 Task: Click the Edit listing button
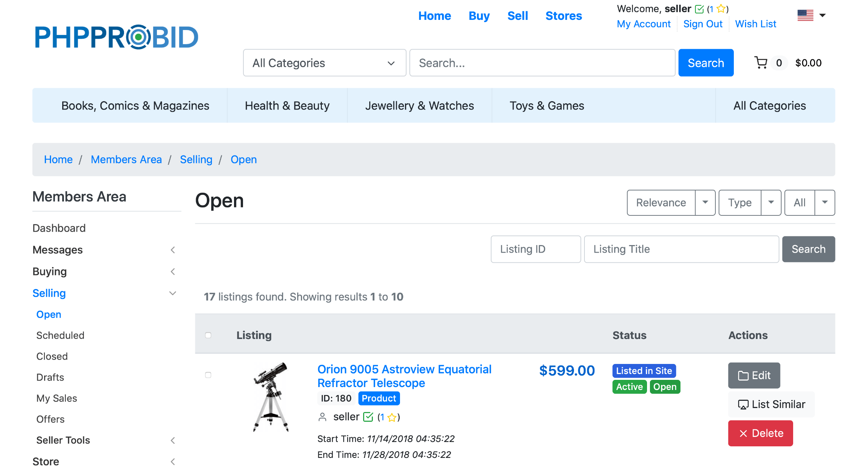coord(754,375)
